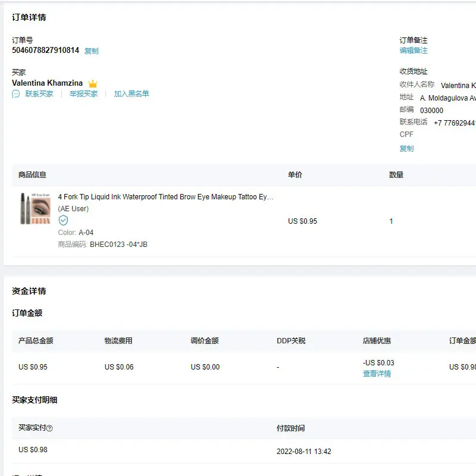Report buyer via 举报买家 link

pyautogui.click(x=83, y=94)
